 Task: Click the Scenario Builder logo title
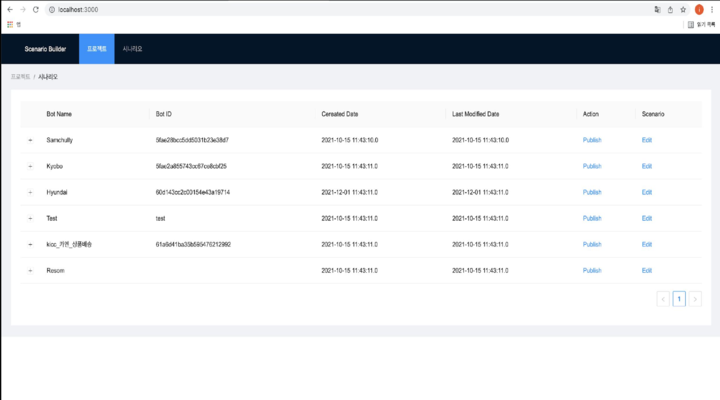tap(45, 49)
